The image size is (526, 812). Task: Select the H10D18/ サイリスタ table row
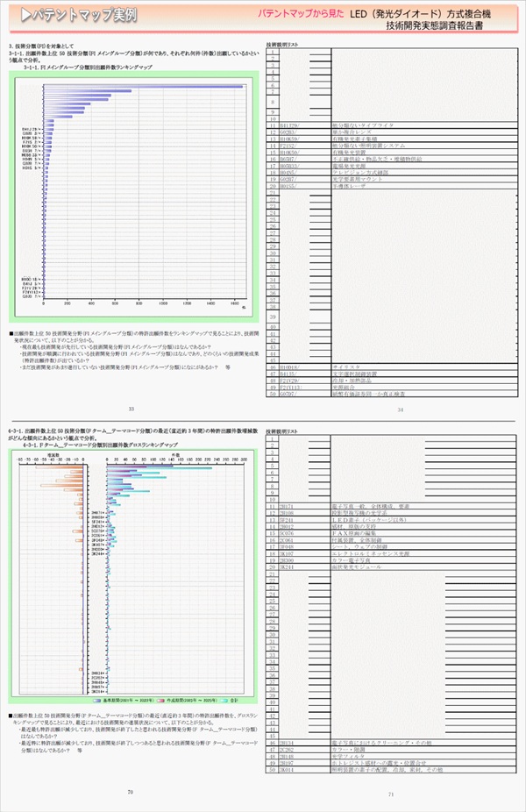click(x=351, y=365)
